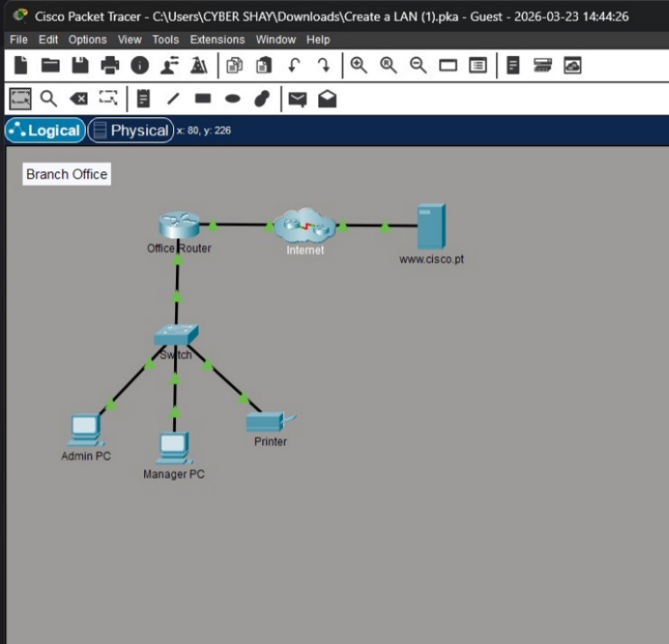Screen dimensions: 669x644
Task: Click the Branch Office note label
Action: click(67, 174)
